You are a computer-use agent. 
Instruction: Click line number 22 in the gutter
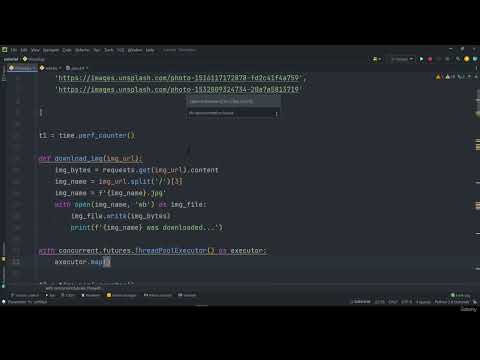coord(16,262)
